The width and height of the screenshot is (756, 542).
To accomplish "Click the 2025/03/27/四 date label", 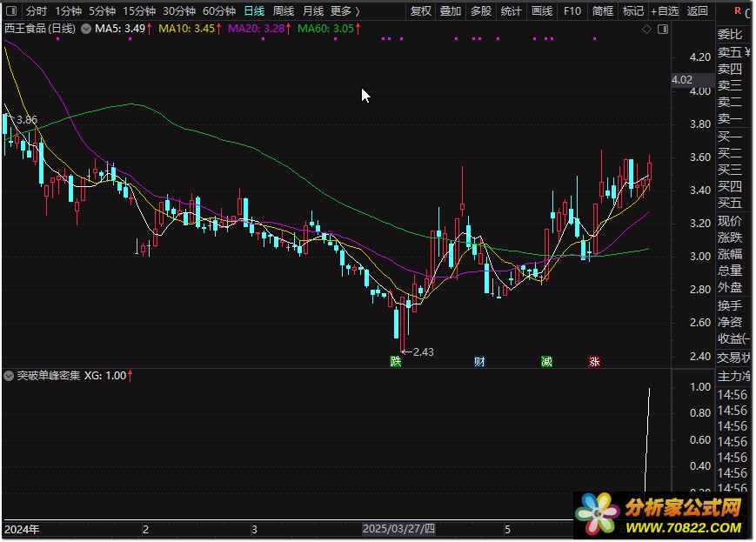I will click(x=398, y=528).
